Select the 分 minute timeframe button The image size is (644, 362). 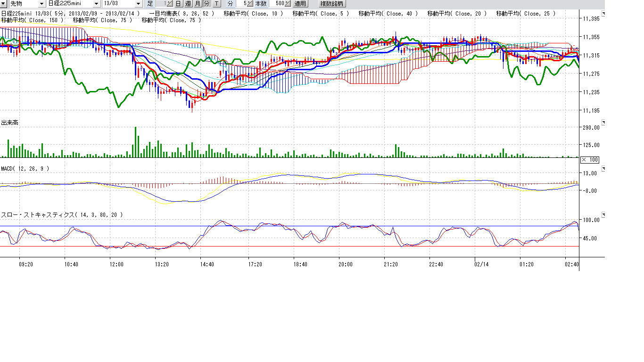click(206, 4)
